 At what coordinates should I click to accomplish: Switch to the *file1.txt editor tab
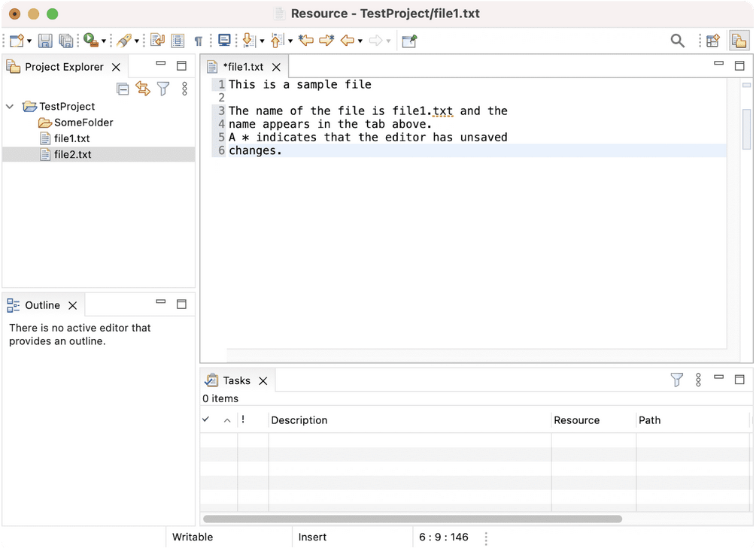[242, 67]
